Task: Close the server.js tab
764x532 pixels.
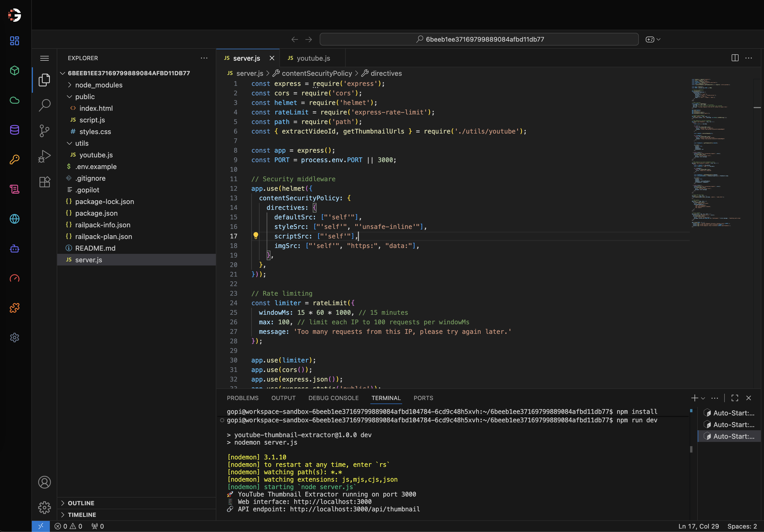Action: point(272,58)
